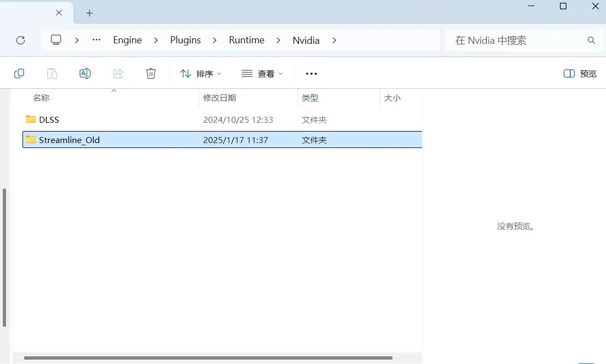606x364 pixels.
Task: Click the Copy icon in the toolbar
Action: 19,73
